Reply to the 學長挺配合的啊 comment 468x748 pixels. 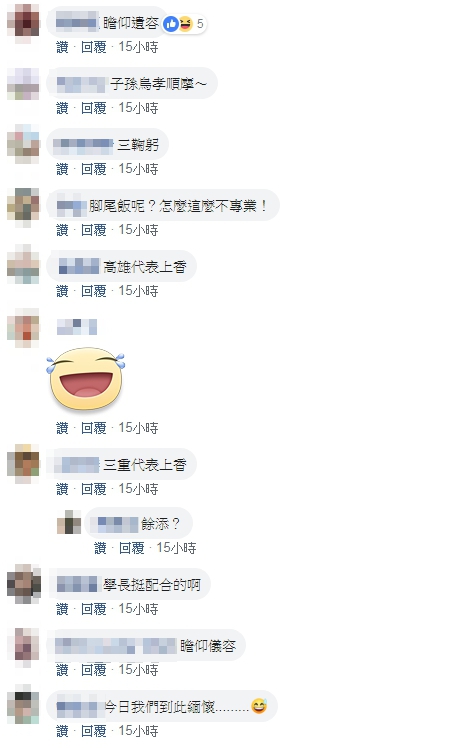[x=94, y=609]
